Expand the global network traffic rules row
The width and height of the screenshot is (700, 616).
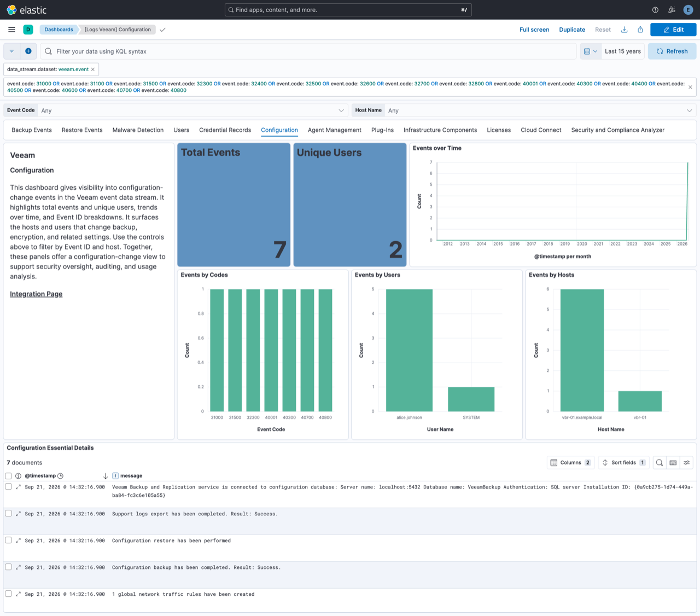[x=18, y=594]
